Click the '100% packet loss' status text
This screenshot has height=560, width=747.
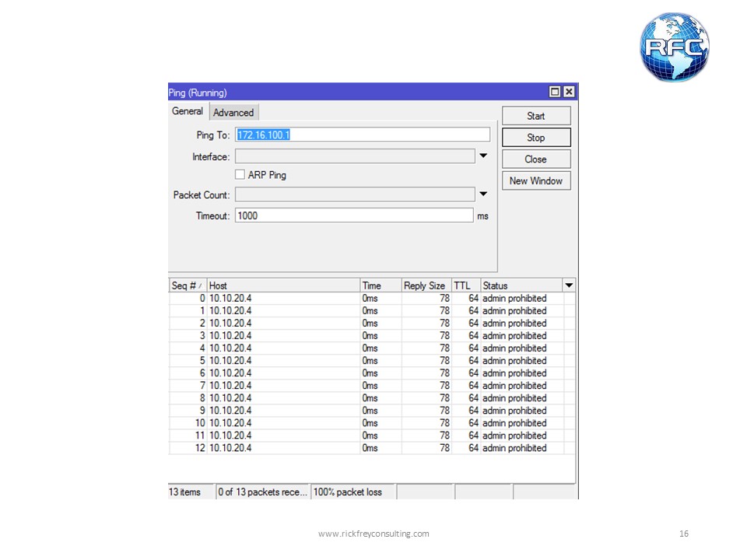point(348,492)
